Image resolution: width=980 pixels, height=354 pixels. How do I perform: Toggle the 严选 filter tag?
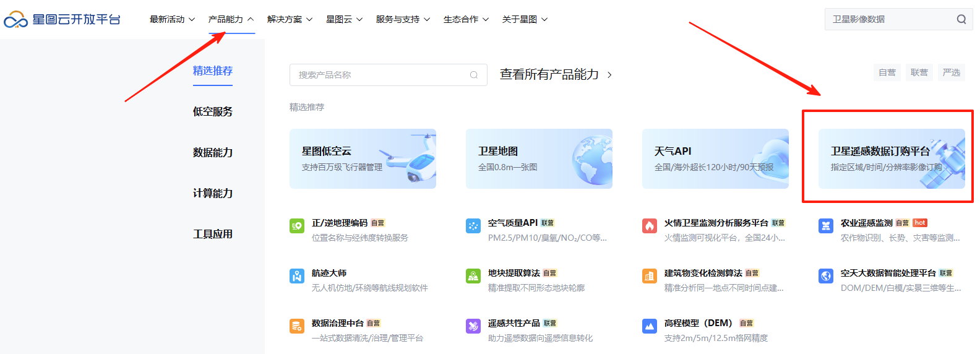[x=952, y=72]
